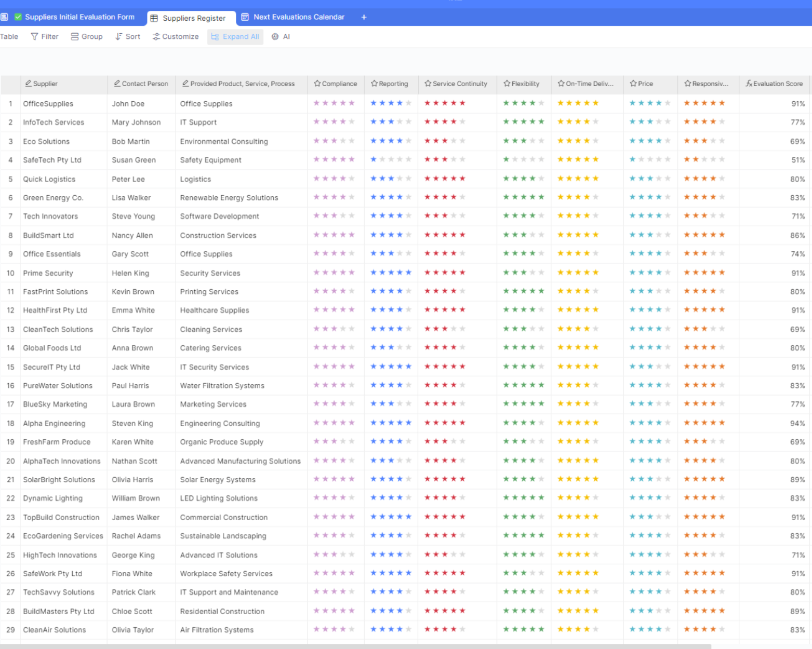Add a new view with plus icon

pyautogui.click(x=364, y=17)
